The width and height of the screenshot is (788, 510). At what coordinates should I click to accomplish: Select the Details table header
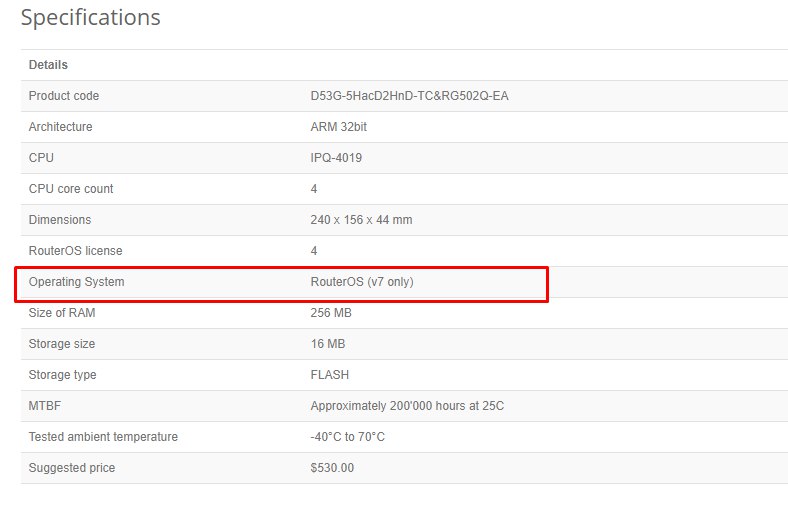[x=48, y=65]
